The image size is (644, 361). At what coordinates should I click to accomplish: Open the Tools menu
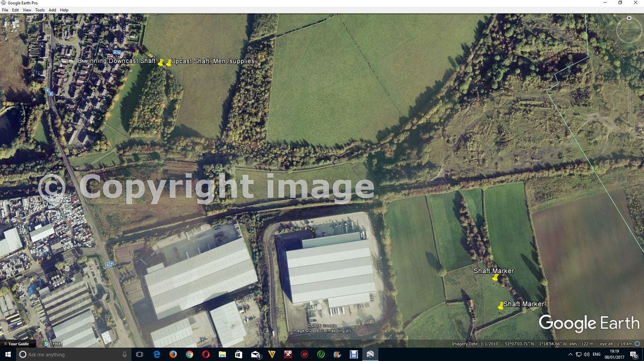(40, 10)
